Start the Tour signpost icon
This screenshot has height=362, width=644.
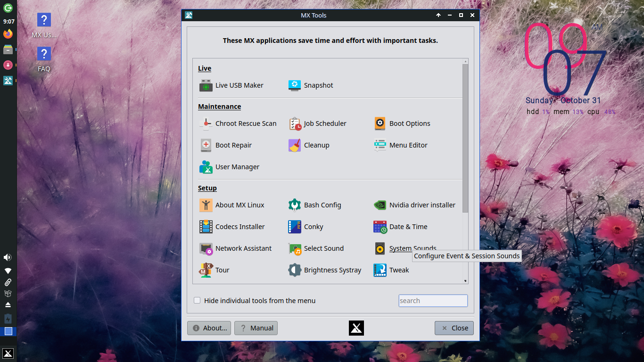point(206,270)
